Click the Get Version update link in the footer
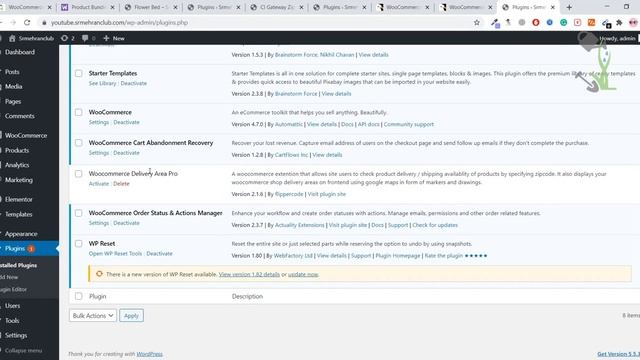The image size is (640, 360). point(618,354)
